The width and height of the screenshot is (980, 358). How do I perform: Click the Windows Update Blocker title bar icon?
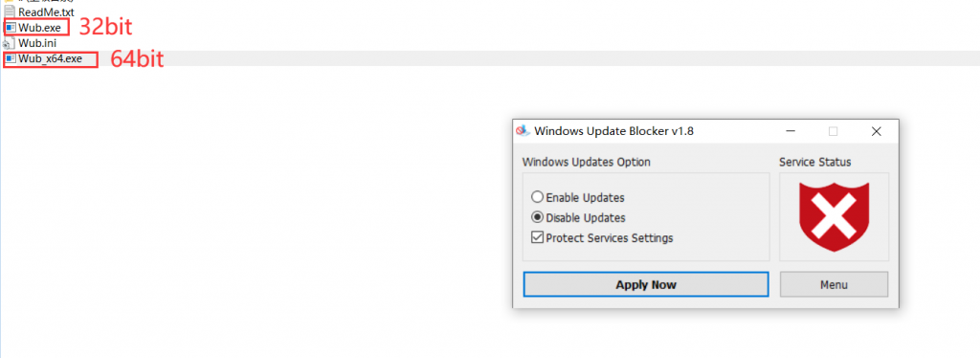523,131
